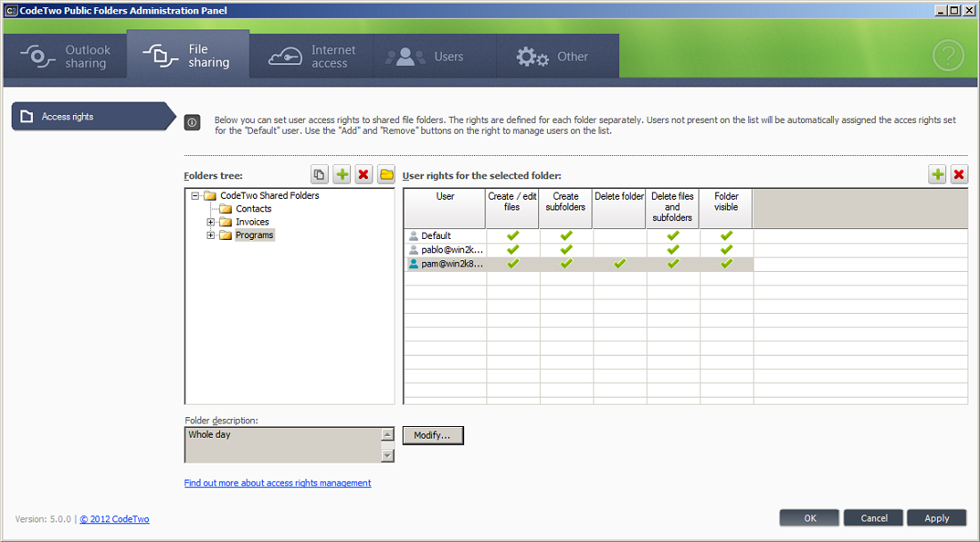Open the © 2012 CodeTwo link
The height and width of the screenshot is (542, 980).
click(114, 519)
